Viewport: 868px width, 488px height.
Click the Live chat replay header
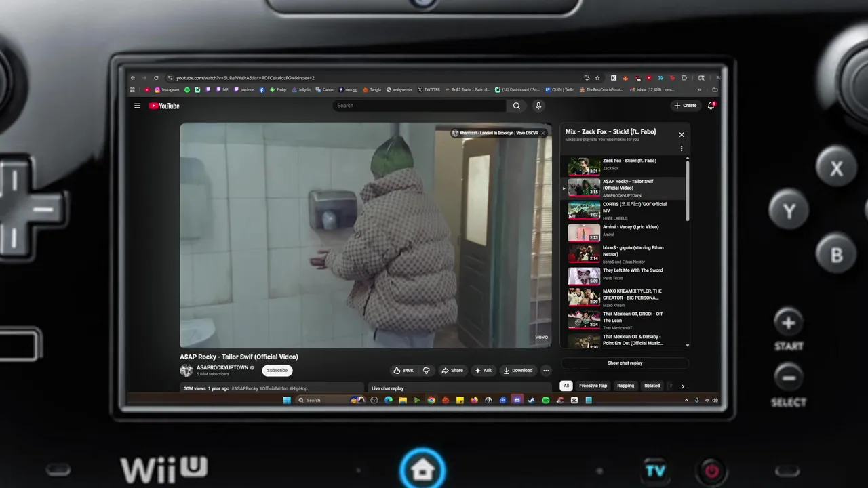(461, 388)
